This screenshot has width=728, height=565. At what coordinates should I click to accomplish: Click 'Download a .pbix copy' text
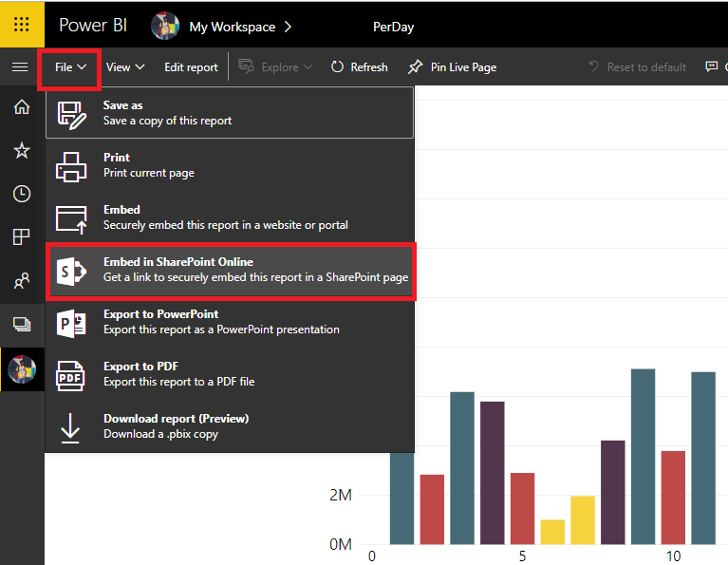point(160,434)
